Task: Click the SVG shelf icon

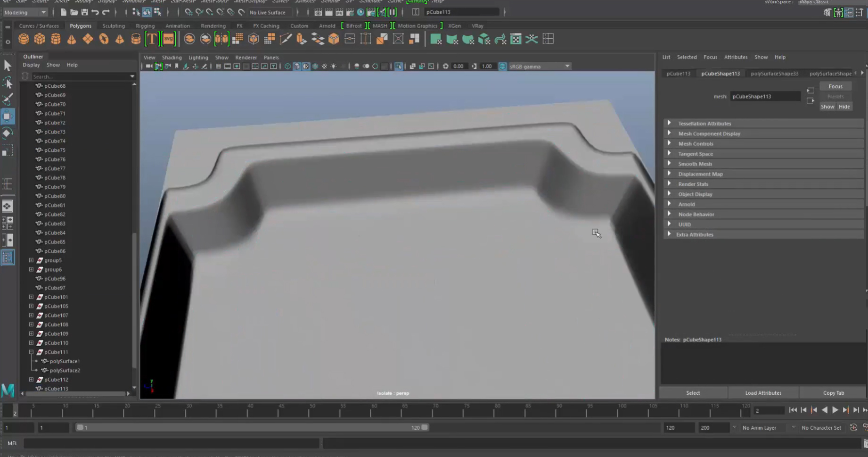Action: (x=168, y=39)
